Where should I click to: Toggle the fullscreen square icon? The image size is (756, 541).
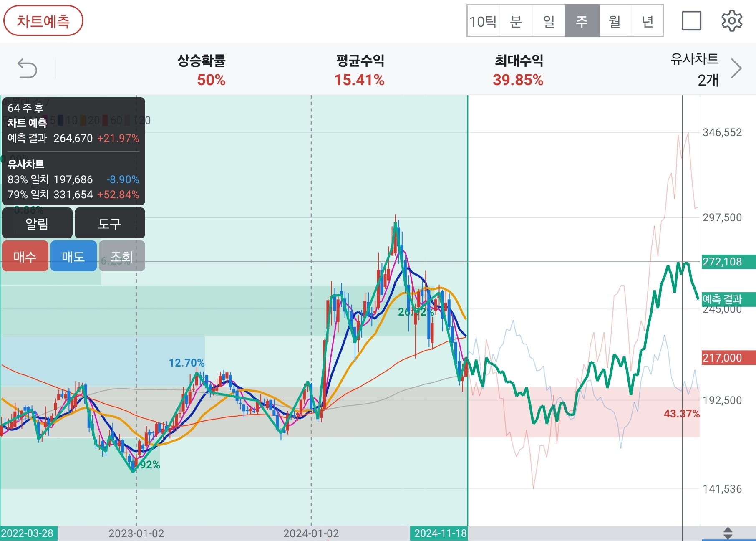tap(691, 21)
